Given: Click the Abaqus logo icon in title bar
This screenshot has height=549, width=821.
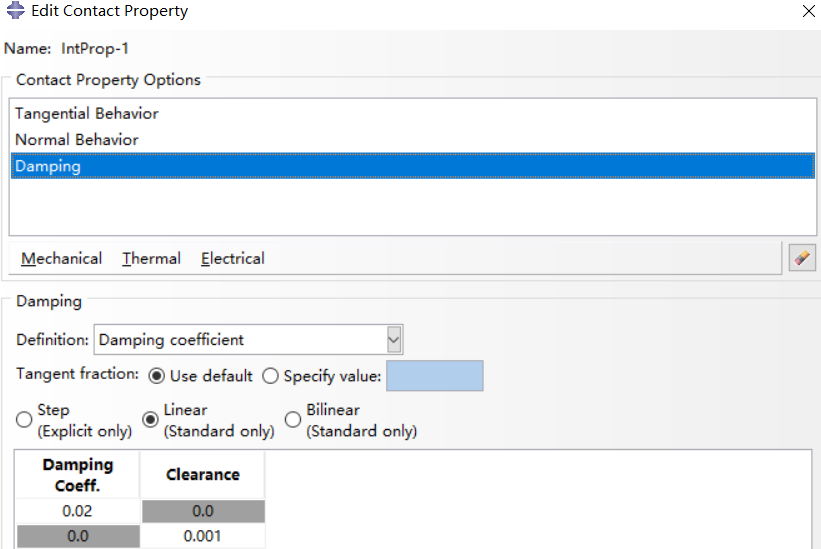Looking at the screenshot, I should point(15,10).
